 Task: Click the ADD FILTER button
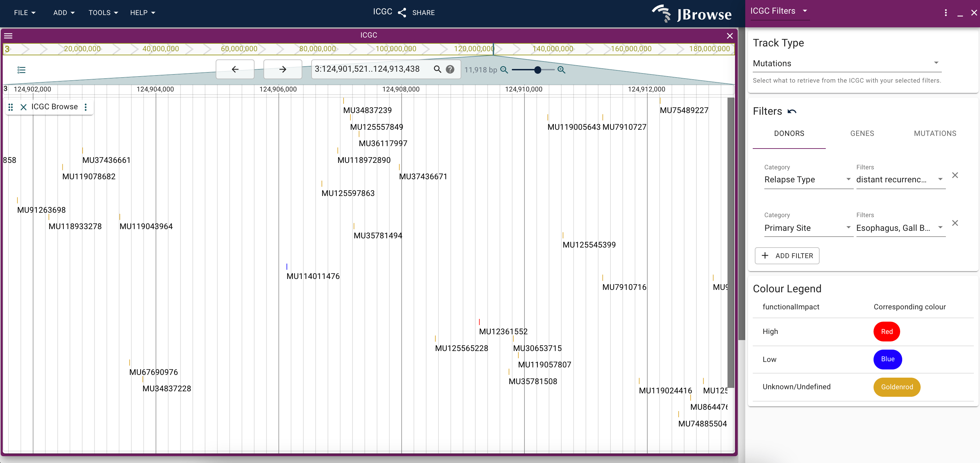[787, 255]
